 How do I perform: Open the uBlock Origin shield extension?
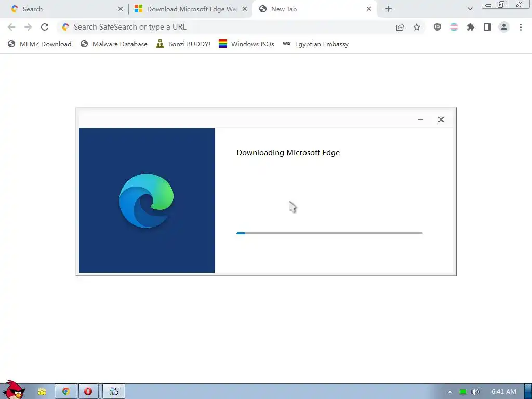(x=437, y=27)
